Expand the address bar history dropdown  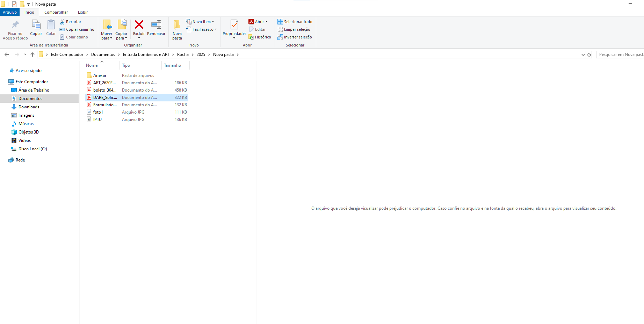(x=583, y=55)
